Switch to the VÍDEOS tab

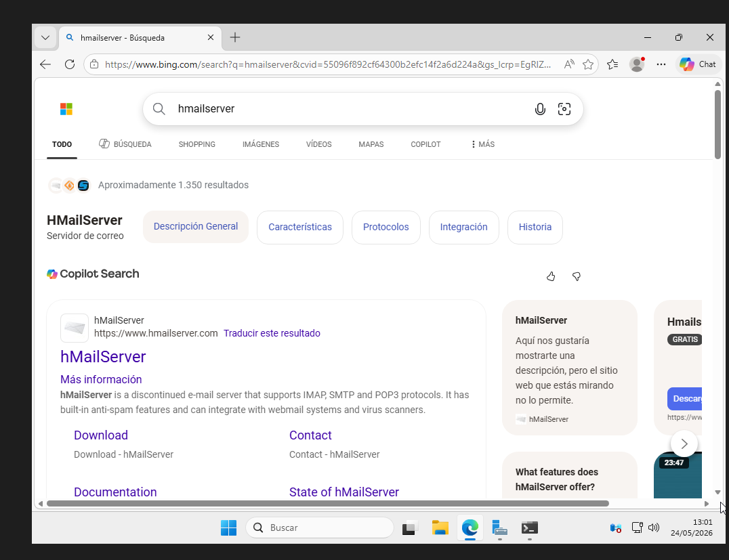click(x=319, y=144)
